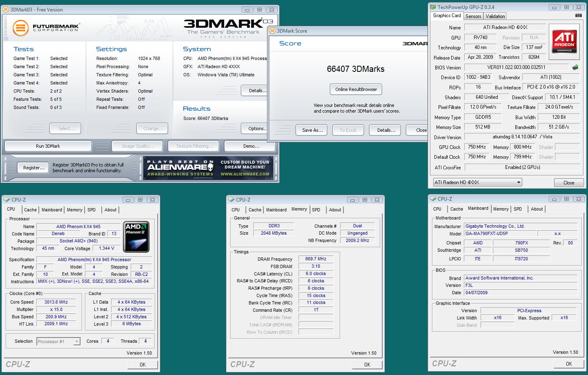This screenshot has width=588, height=375.
Task: Click Details in the 3DMark Score dialog
Action: click(386, 130)
